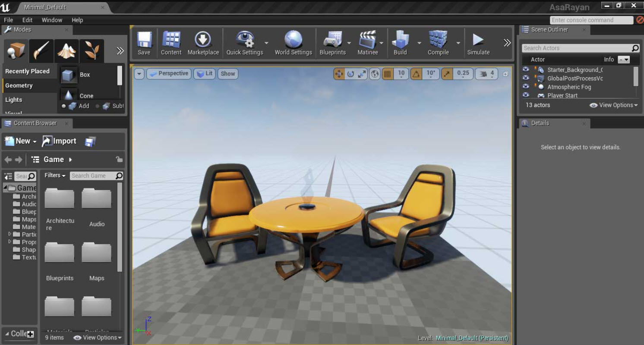
Task: Toggle world/local coordinate globe icon
Action: pyautogui.click(x=375, y=74)
